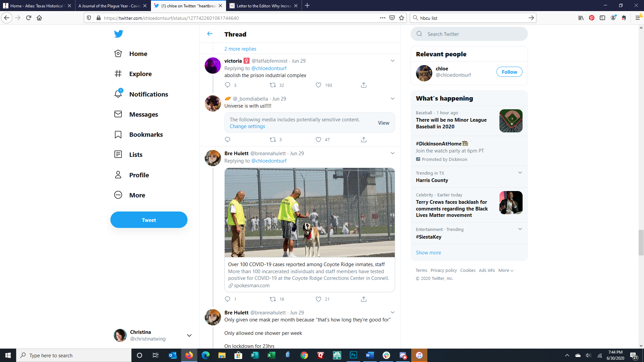
Task: Like victoria's prison industrial complex tweet
Action: coord(318,85)
